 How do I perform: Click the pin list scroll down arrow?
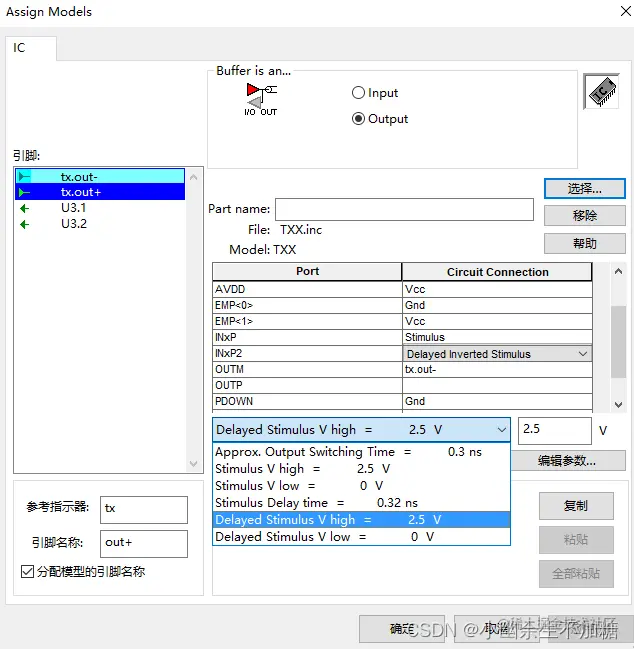click(193, 463)
